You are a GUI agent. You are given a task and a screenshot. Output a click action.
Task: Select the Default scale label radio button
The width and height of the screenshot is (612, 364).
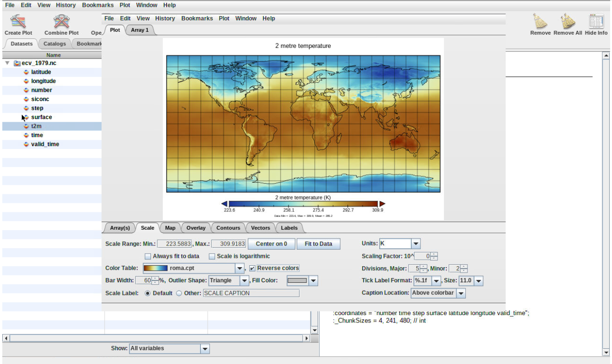click(x=148, y=293)
